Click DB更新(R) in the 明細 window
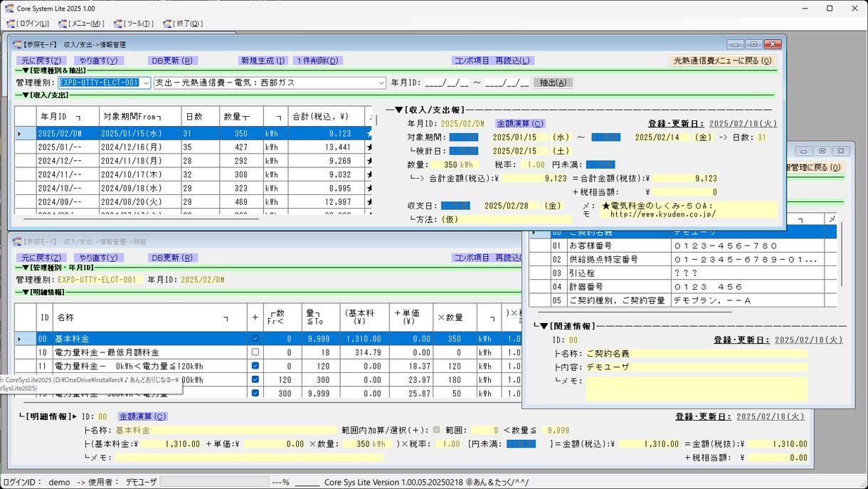Viewport: 868px width, 489px height. 172,258
